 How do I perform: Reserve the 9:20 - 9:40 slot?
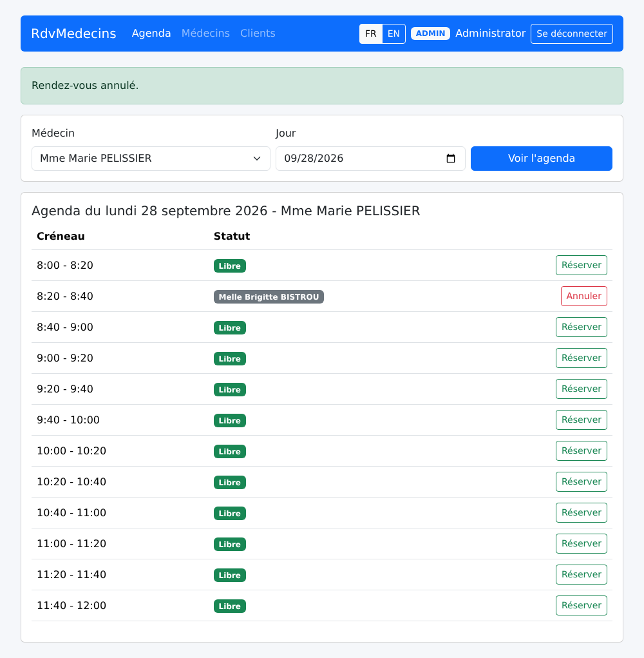[x=582, y=389]
